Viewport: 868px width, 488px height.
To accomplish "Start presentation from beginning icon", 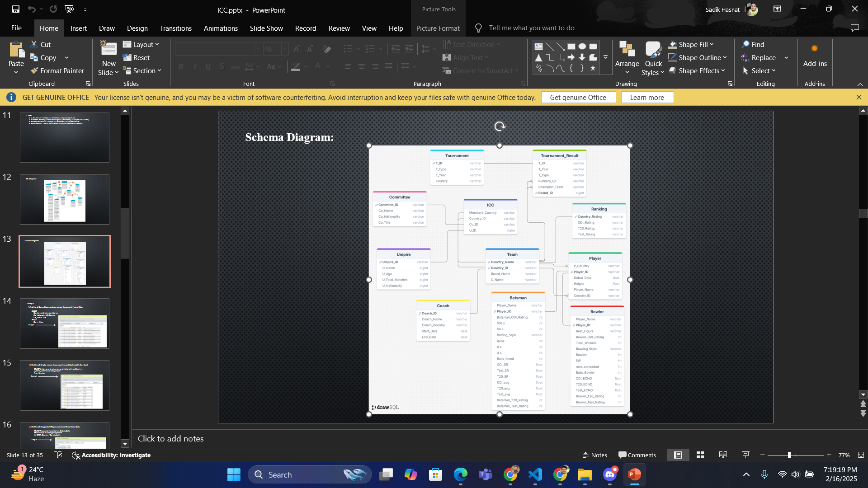I will 69,9.
